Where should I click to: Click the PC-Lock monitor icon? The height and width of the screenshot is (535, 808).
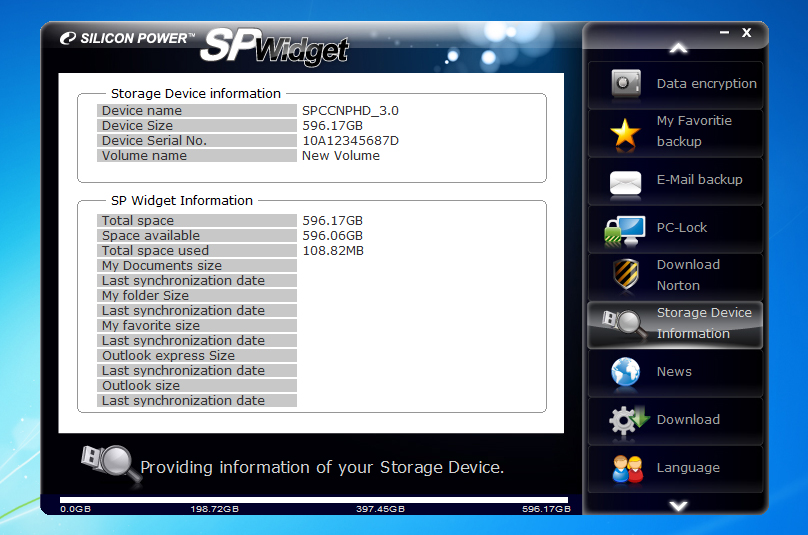pos(626,229)
